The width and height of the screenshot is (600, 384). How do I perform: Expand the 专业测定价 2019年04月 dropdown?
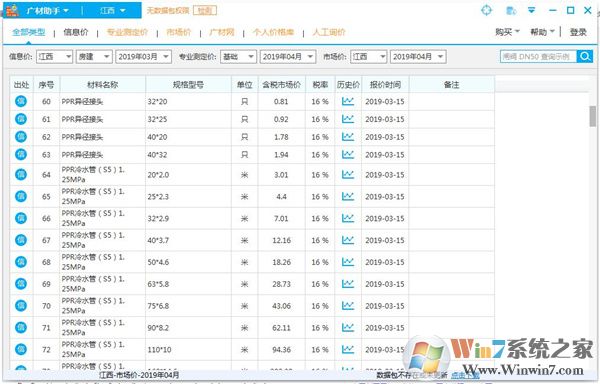[288, 57]
